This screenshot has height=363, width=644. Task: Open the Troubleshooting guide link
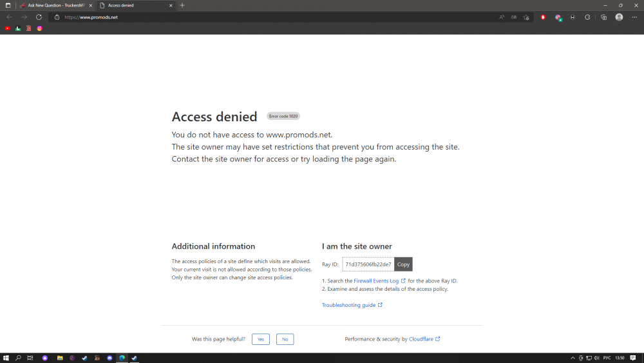348,305
